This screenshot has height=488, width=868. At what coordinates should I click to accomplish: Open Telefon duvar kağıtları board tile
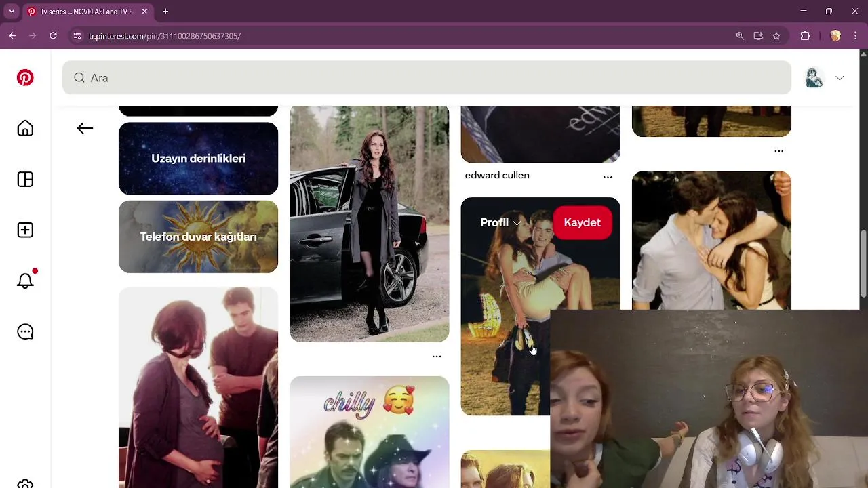[x=198, y=237]
